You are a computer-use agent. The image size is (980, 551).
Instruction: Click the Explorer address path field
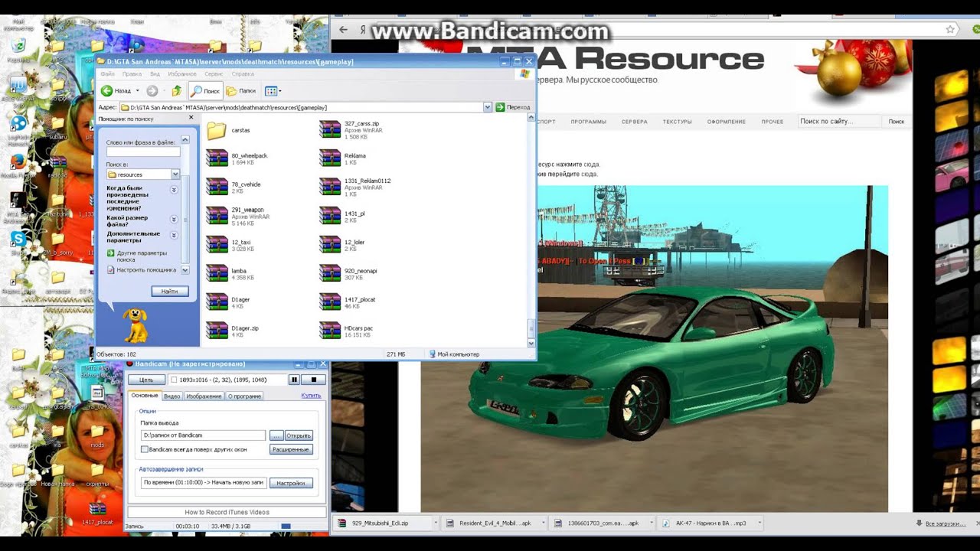click(301, 107)
